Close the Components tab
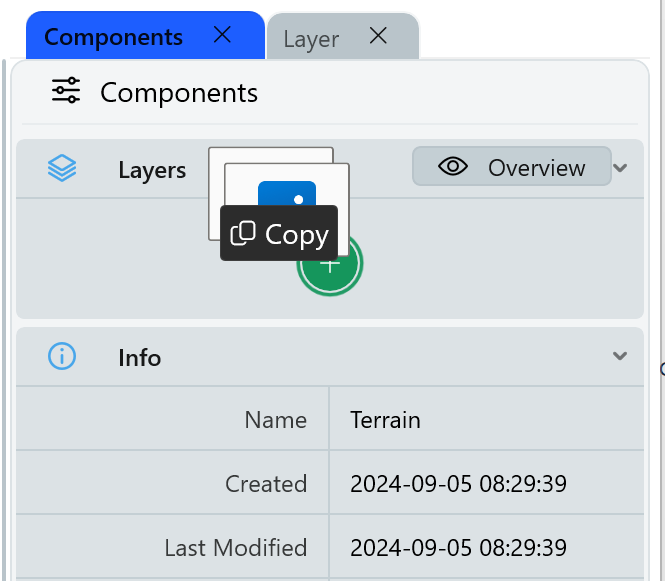This screenshot has width=665, height=581. pyautogui.click(x=222, y=36)
